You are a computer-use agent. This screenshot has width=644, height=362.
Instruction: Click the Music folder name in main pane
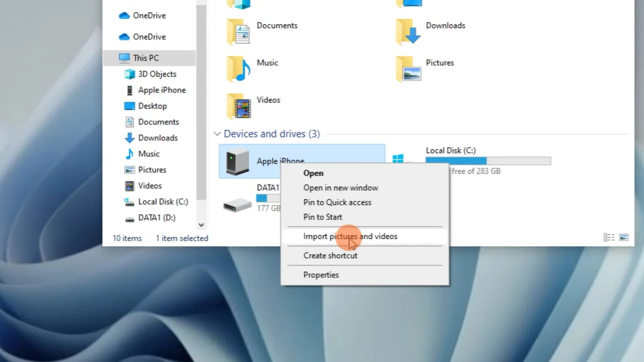[x=267, y=63]
